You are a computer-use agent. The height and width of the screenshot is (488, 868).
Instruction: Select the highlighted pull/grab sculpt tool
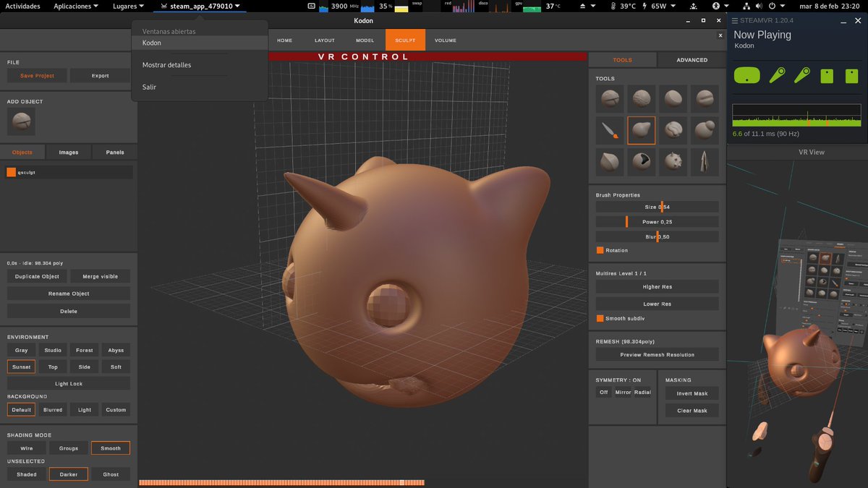click(642, 131)
